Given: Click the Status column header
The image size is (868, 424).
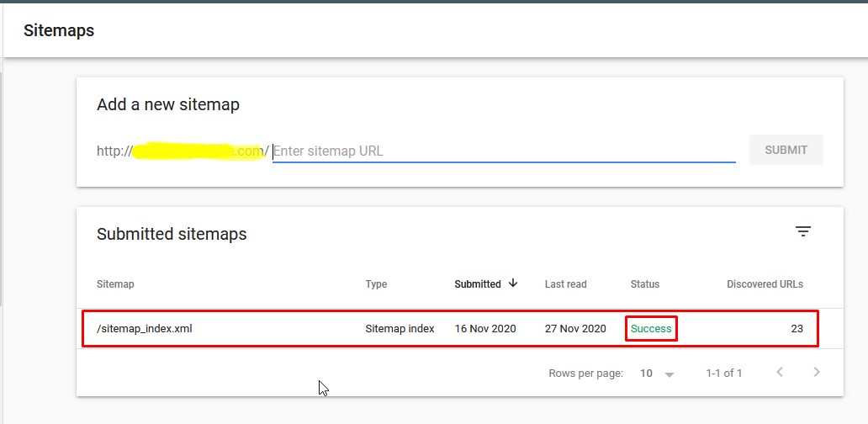Looking at the screenshot, I should [x=645, y=284].
